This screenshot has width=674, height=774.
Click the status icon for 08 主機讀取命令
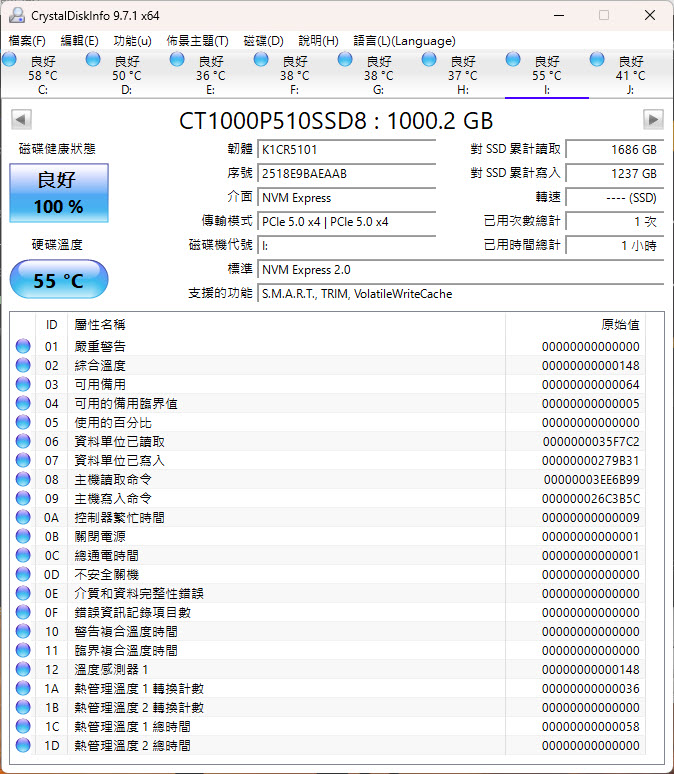coord(23,479)
